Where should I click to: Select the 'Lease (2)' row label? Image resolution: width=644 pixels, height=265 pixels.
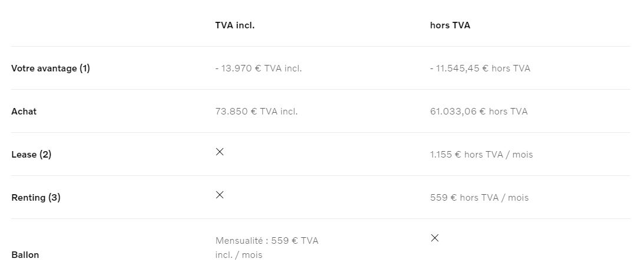31,155
